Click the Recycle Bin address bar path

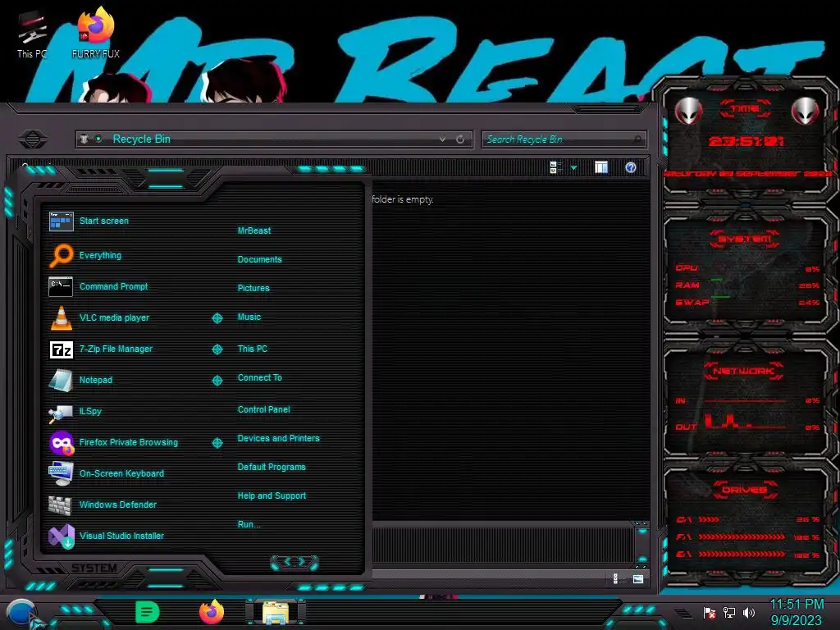click(141, 139)
